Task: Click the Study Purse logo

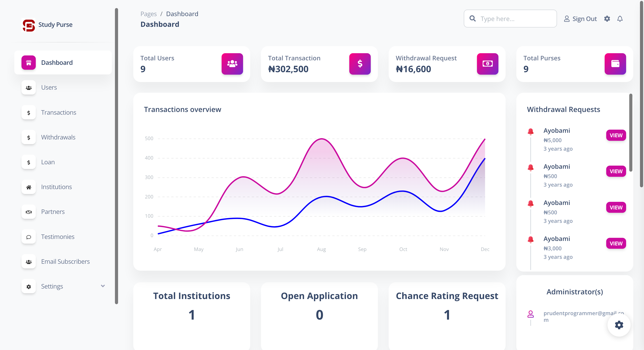Action: point(29,25)
